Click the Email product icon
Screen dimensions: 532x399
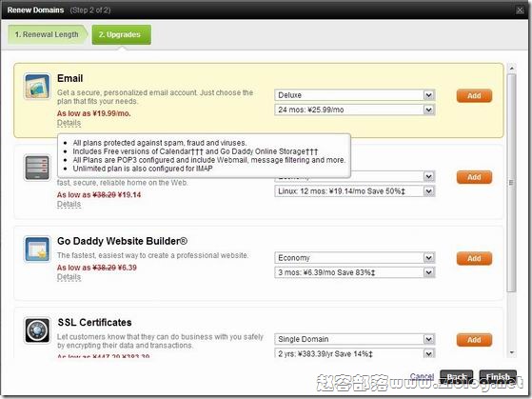tap(37, 87)
